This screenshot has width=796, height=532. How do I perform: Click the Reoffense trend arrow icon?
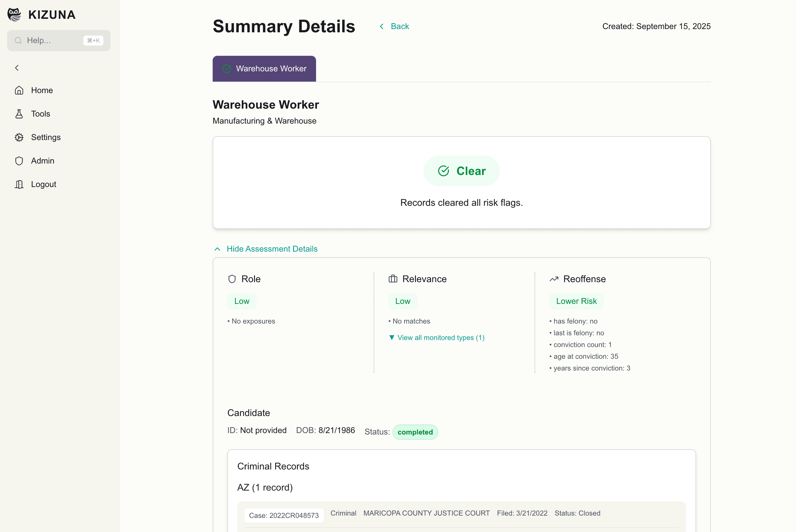554,279
